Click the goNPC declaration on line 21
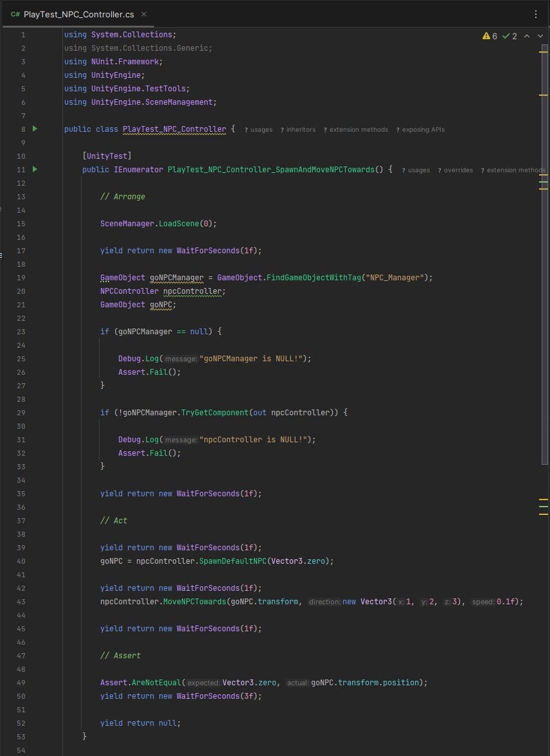 pos(161,305)
